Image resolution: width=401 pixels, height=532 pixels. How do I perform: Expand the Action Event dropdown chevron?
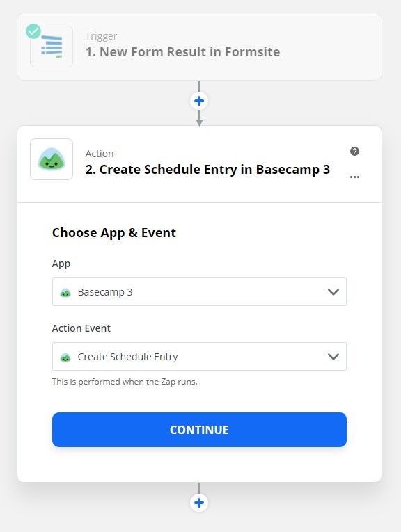click(333, 357)
